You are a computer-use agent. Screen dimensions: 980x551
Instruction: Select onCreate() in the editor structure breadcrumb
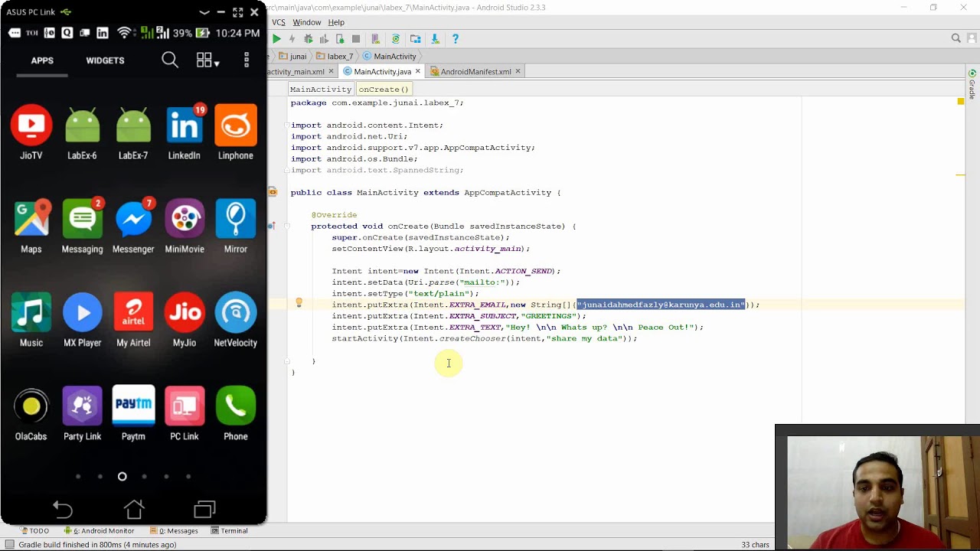pos(384,90)
